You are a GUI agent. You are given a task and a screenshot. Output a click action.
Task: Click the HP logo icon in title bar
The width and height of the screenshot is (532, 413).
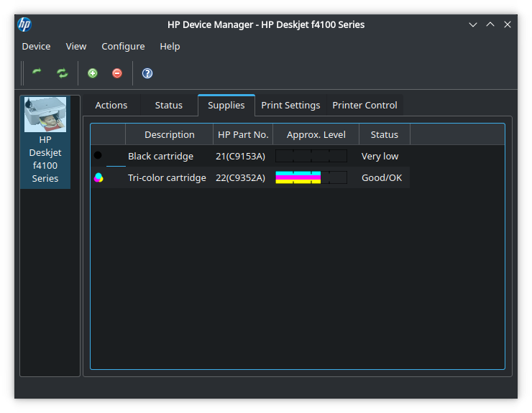click(24, 24)
